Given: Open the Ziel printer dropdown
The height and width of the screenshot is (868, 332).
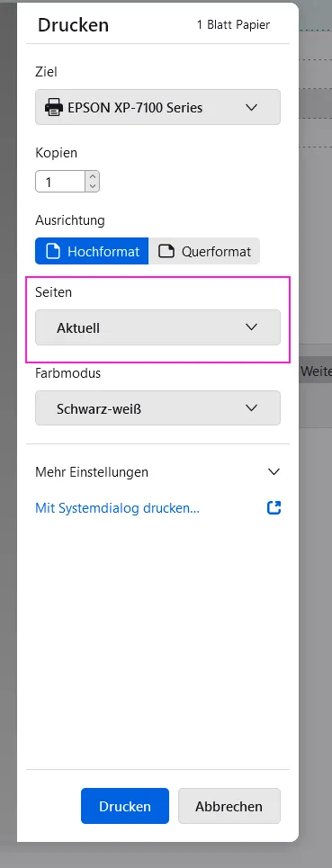Looking at the screenshot, I should click(x=157, y=107).
